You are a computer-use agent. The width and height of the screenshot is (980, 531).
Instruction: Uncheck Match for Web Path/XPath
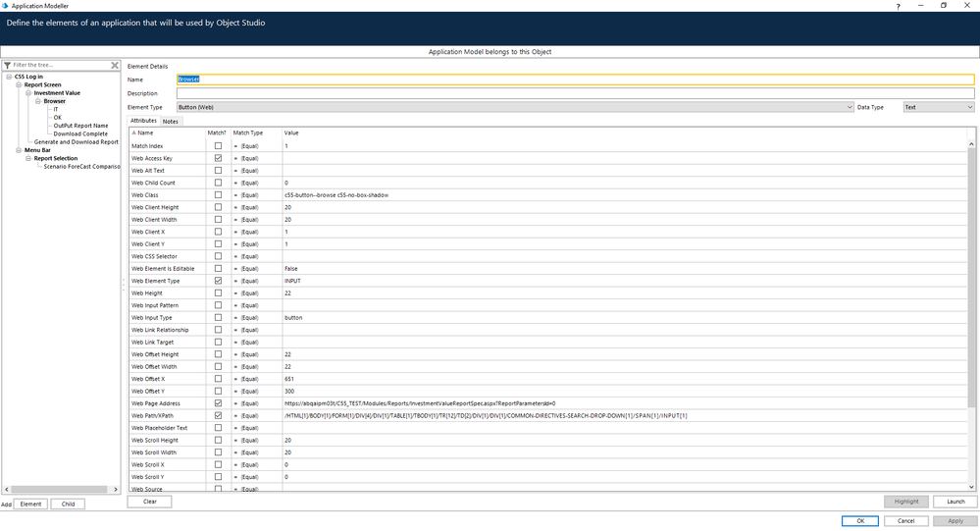tap(218, 415)
